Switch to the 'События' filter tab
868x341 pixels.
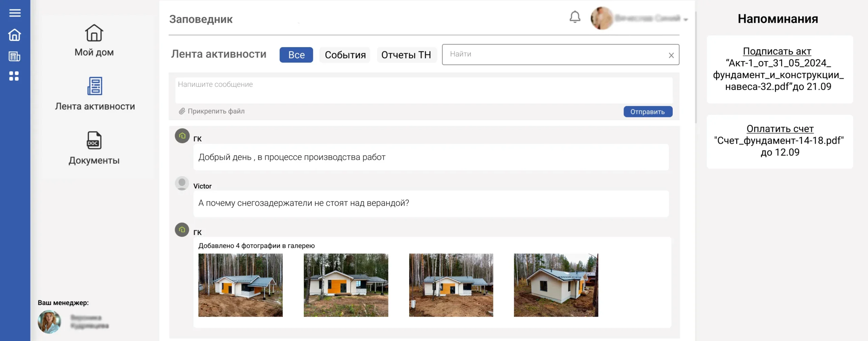pos(345,55)
